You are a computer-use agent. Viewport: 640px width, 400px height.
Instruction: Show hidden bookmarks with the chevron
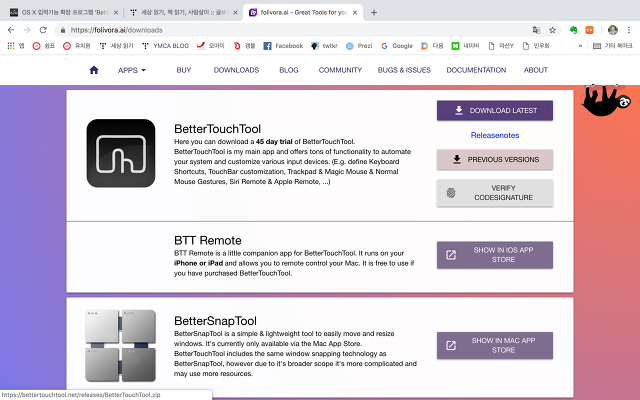(x=580, y=46)
